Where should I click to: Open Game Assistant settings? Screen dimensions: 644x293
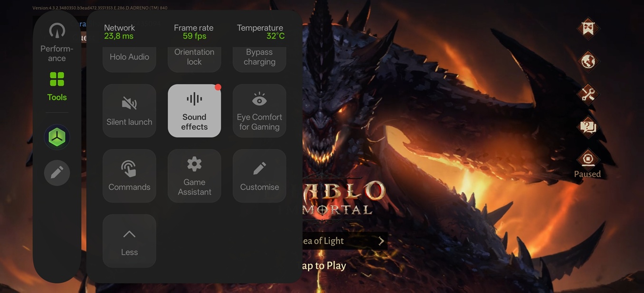click(194, 176)
